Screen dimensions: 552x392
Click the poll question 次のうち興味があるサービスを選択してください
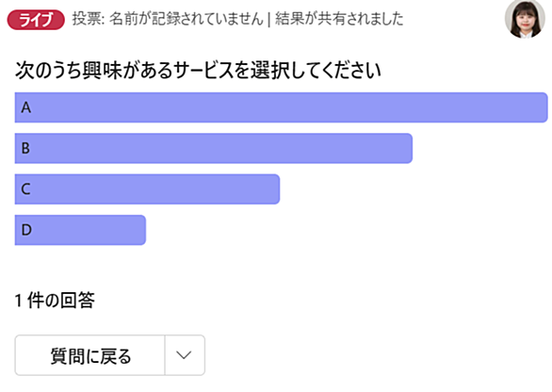[198, 70]
